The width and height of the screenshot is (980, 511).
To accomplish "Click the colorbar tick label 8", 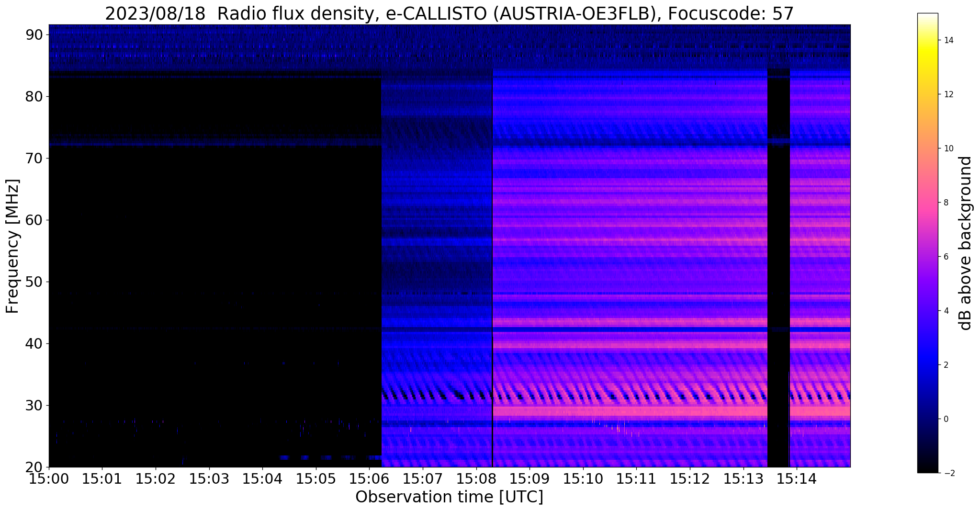I will (x=946, y=203).
